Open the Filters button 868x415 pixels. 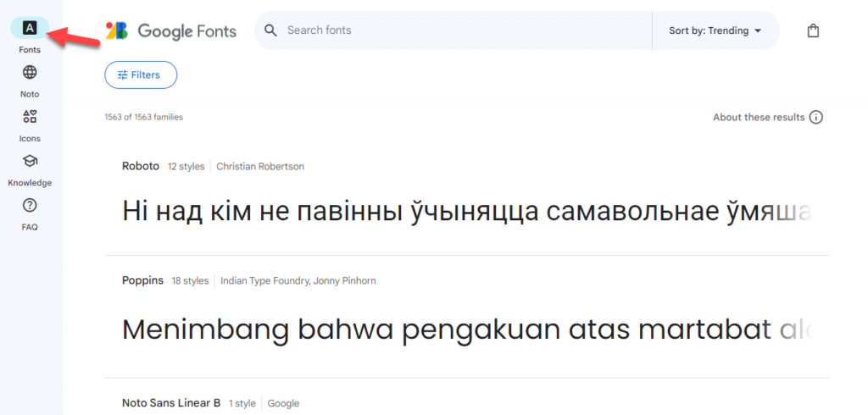point(141,75)
